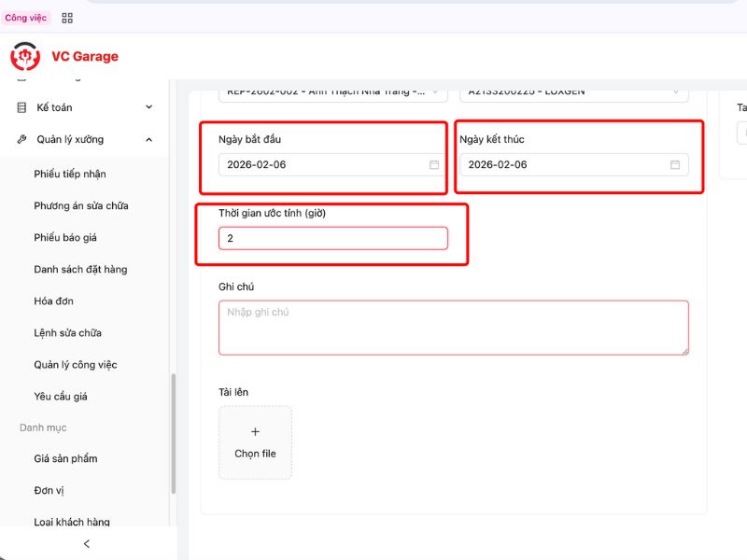Click the Thời gian ước tính input field
This screenshot has width=747, height=560.
(x=332, y=238)
